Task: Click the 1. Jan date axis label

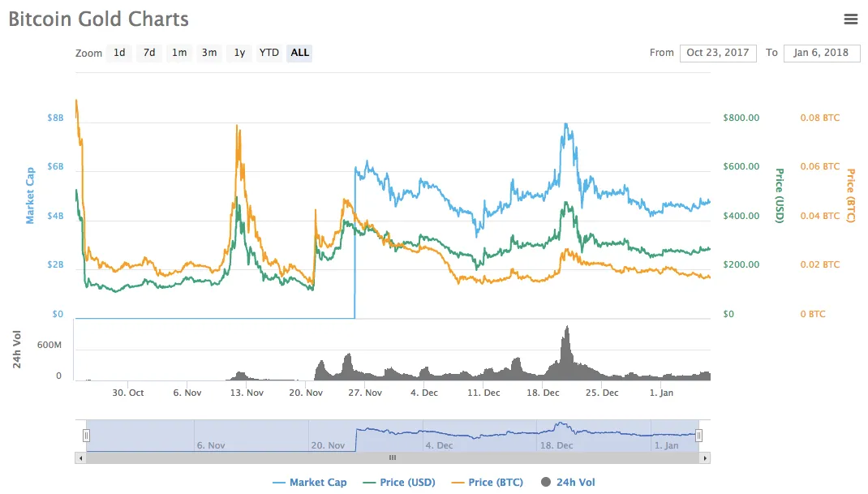Action: [661, 393]
